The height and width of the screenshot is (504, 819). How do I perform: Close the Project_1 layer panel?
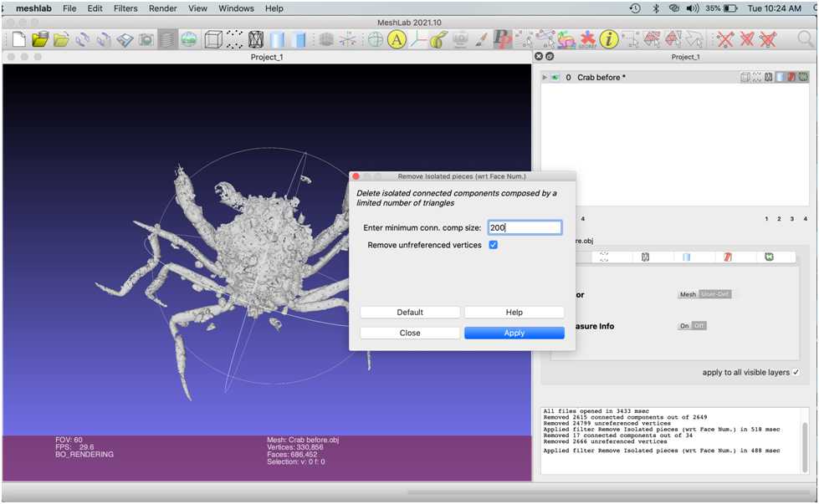point(539,56)
